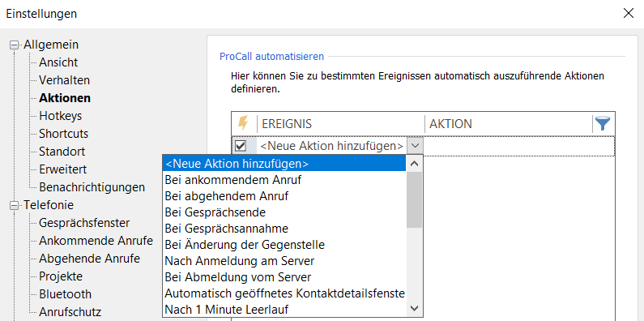The image size is (644, 321).
Task: Click the dropdown list scroll-down arrow
Action: [415, 308]
